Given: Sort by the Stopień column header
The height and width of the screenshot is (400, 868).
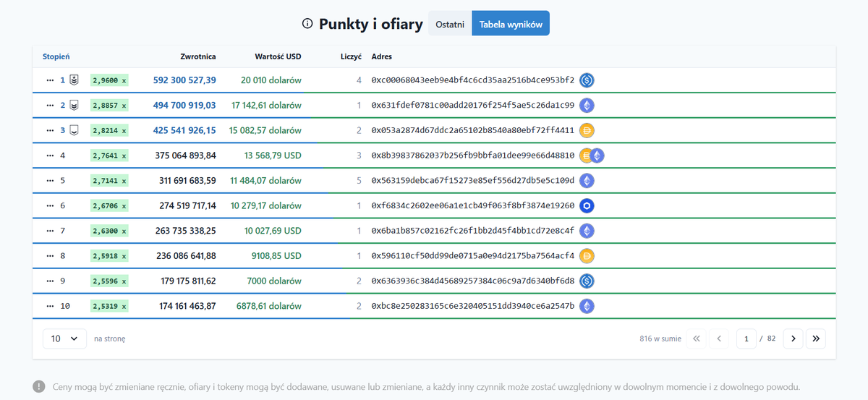Looking at the screenshot, I should 56,56.
